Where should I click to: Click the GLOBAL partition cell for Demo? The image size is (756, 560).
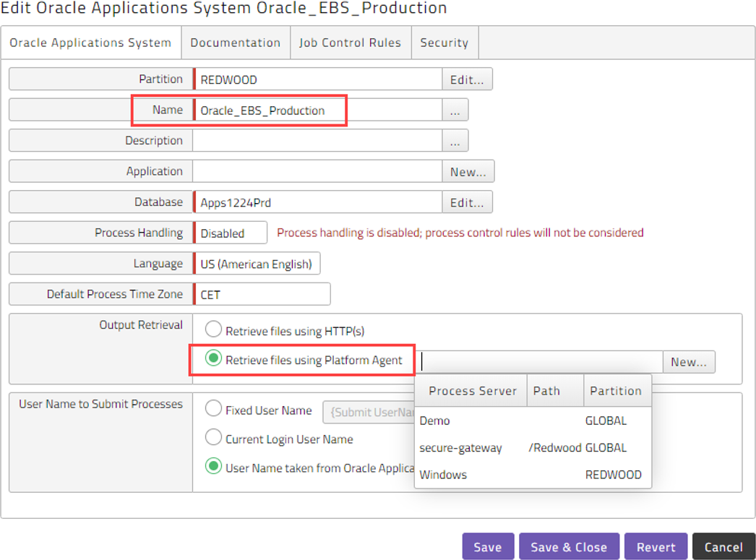coord(606,421)
